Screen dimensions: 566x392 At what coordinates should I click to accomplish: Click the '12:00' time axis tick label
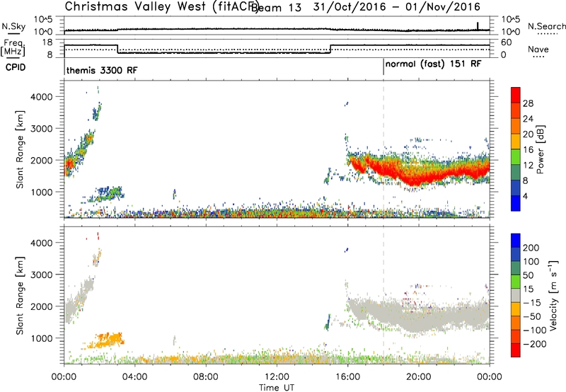pos(277,377)
